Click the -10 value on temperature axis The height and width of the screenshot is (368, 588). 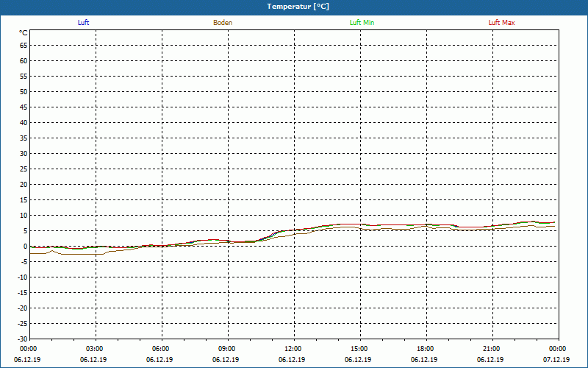coord(23,277)
